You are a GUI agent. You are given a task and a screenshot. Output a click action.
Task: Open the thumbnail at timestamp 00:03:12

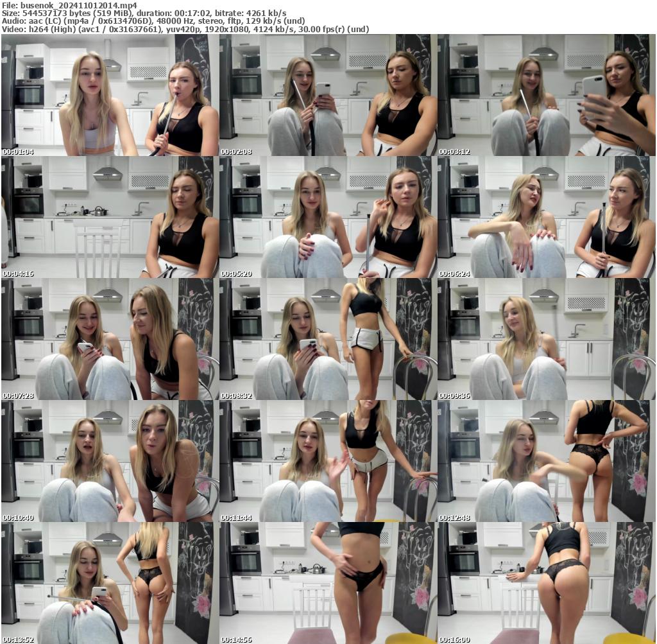click(547, 95)
